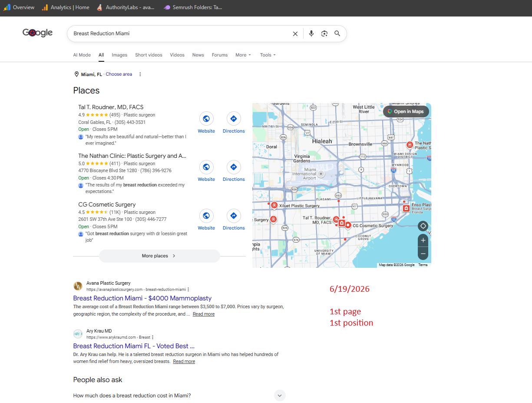Screen dimensions: 532x403
Task: Click the Hialeah label on the map
Action: point(322,141)
